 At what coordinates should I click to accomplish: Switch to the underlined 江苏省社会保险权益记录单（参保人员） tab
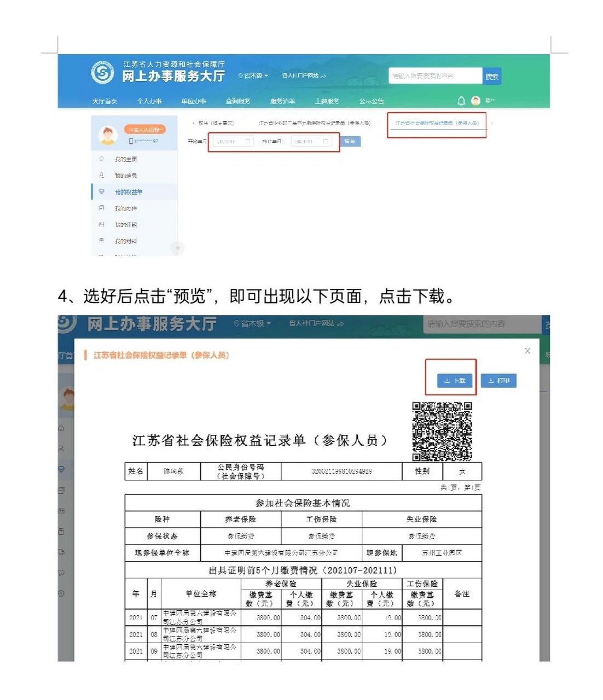tap(437, 124)
